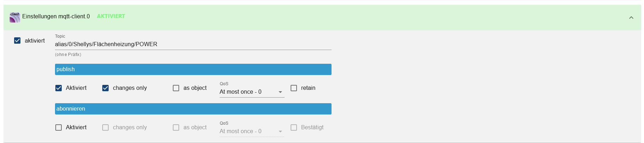The width and height of the screenshot is (644, 143).
Task: Uncheck publish changes only
Action: click(x=105, y=88)
